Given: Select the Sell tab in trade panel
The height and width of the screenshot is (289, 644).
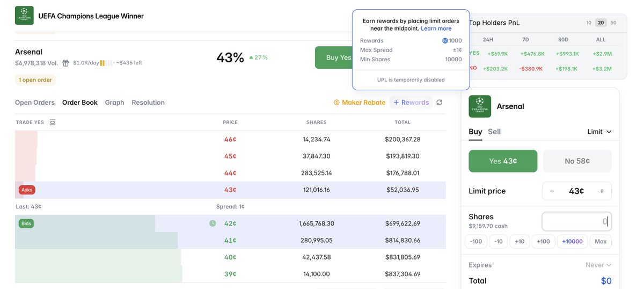Looking at the screenshot, I should (x=494, y=132).
